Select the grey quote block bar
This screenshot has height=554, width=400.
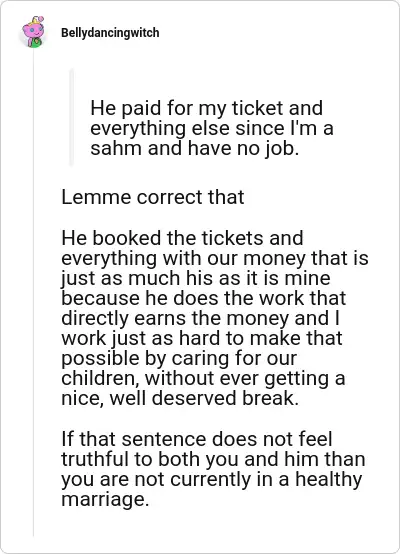point(72,117)
